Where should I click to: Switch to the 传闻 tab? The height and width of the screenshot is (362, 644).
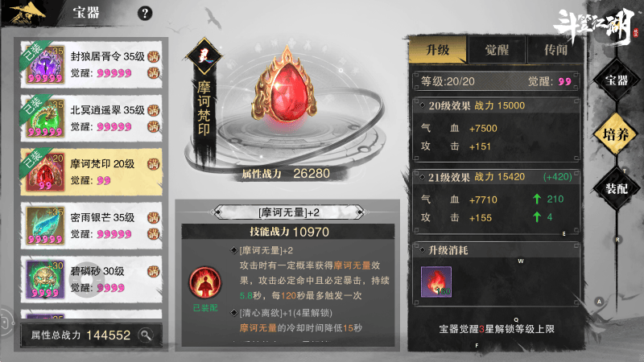tap(555, 50)
